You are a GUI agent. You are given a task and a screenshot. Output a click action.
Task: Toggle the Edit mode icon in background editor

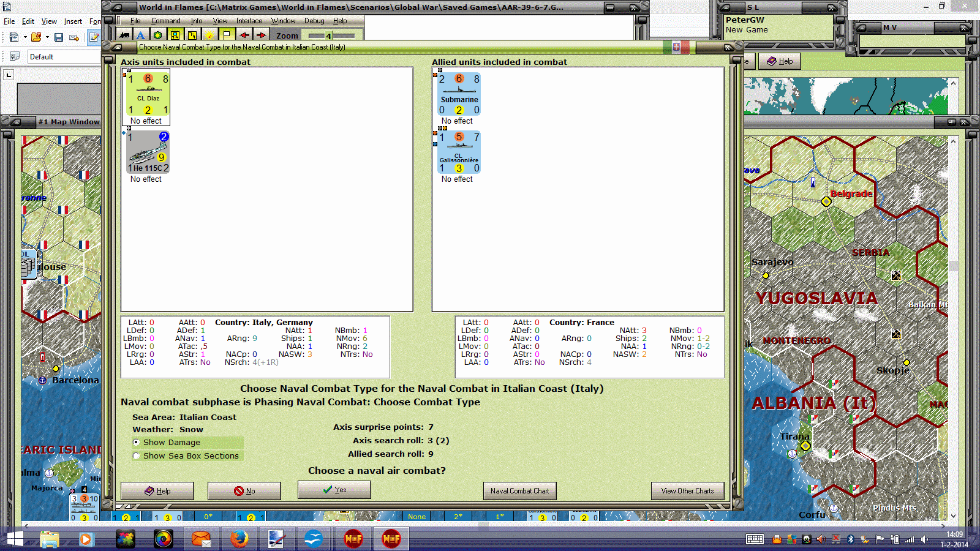[94, 37]
